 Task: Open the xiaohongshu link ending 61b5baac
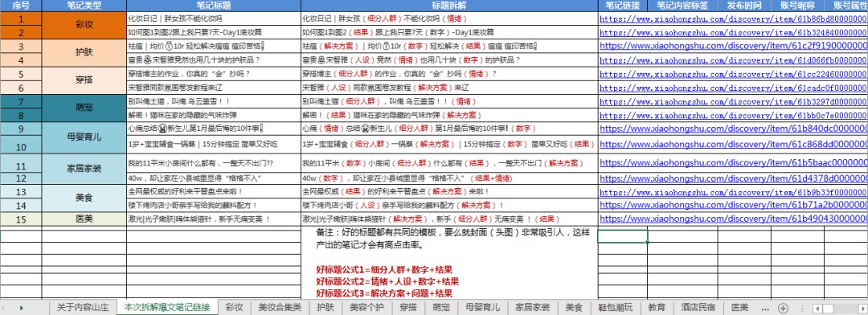[733, 164]
